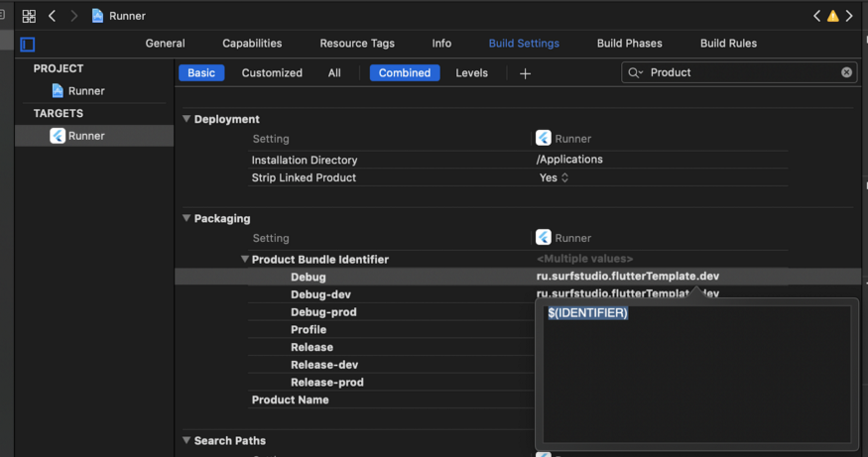
Task: Open the related items grid menu
Action: tap(29, 16)
